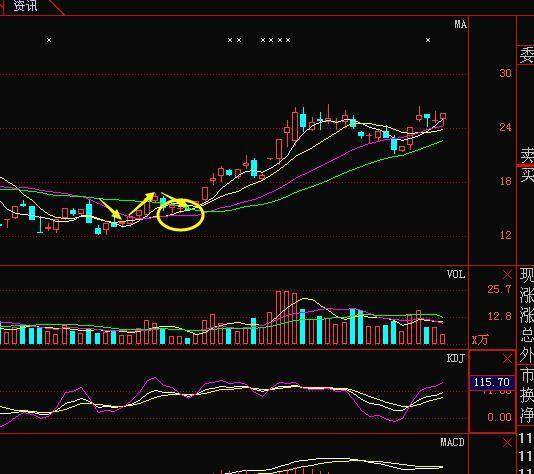Image resolution: width=534 pixels, height=474 pixels.
Task: Click the rightmost info marker x above chart
Action: click(428, 40)
